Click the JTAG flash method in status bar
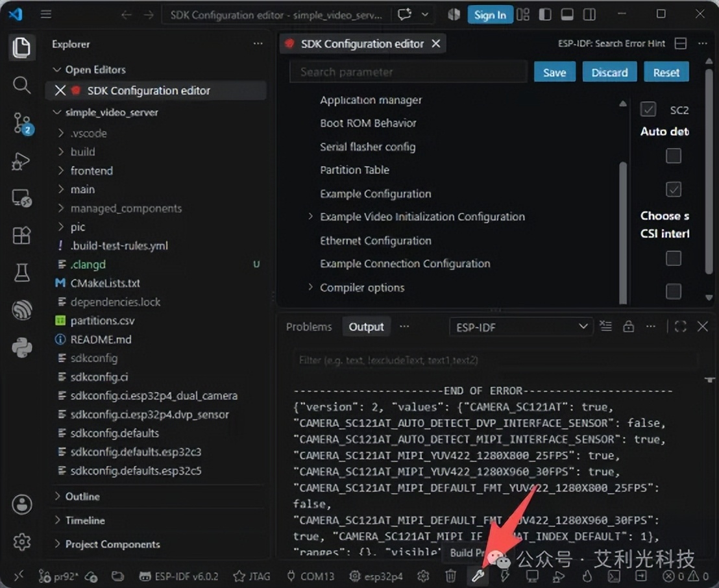 252,576
